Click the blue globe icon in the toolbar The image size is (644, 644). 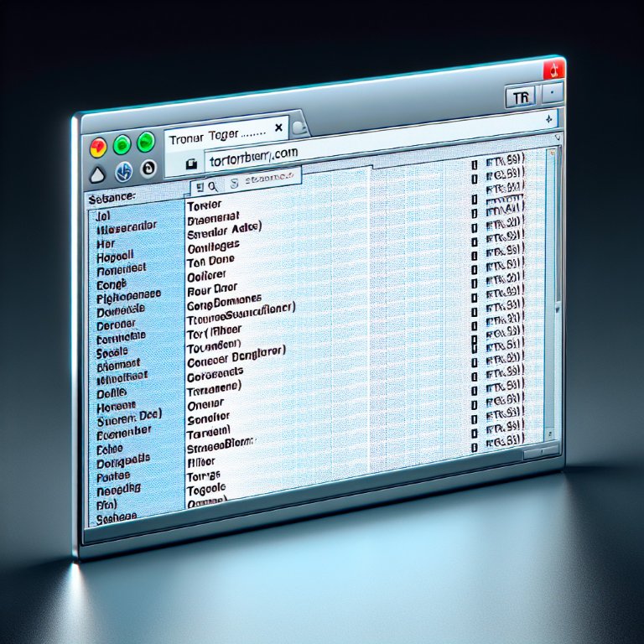122,172
